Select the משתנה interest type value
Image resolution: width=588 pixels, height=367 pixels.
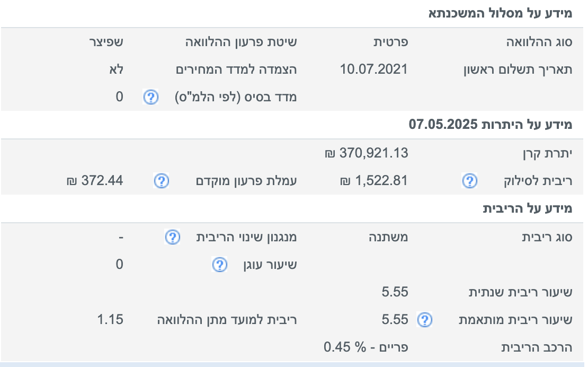[x=388, y=237]
